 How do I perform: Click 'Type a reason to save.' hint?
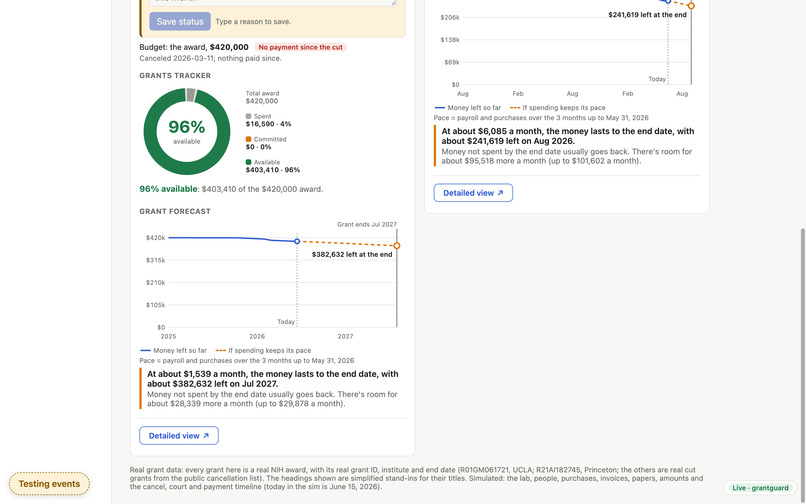click(x=253, y=22)
